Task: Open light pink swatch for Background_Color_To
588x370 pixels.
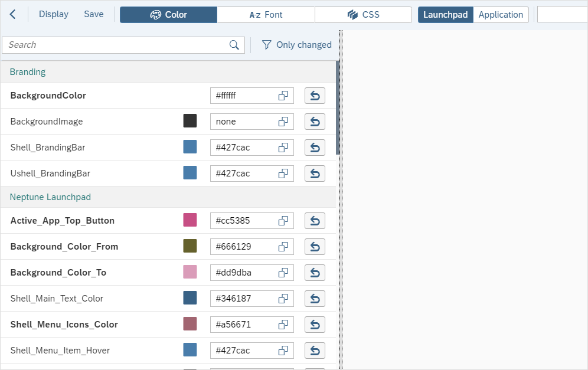Action: point(190,272)
